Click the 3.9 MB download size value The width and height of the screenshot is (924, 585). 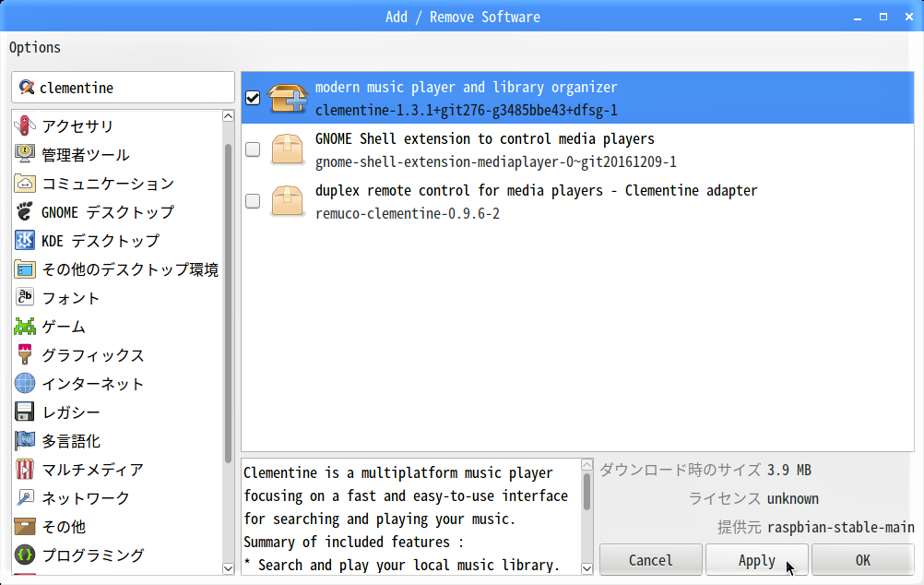[789, 470]
